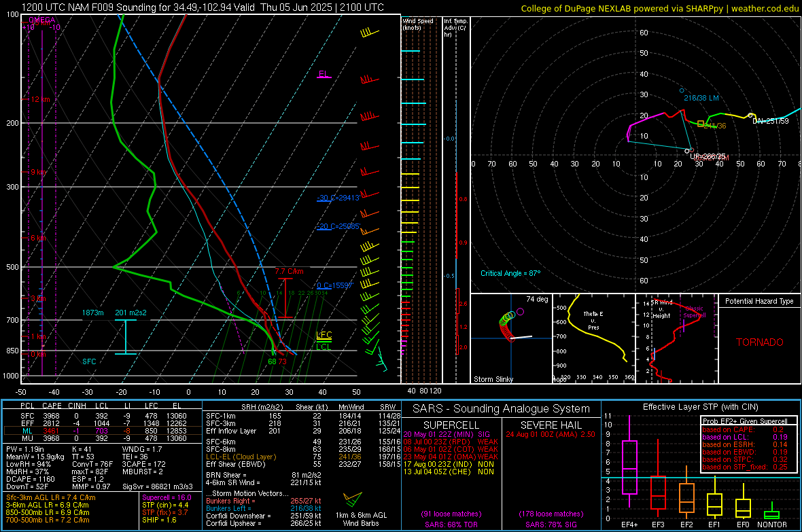Click the 'based on CAPE: 0.2' line
The height and width of the screenshot is (532, 802).
point(743,429)
